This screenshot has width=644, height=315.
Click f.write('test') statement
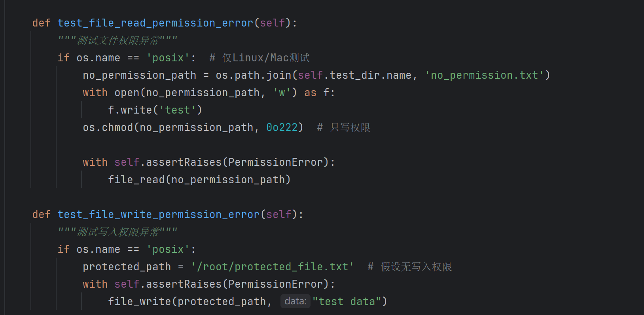pyautogui.click(x=155, y=110)
